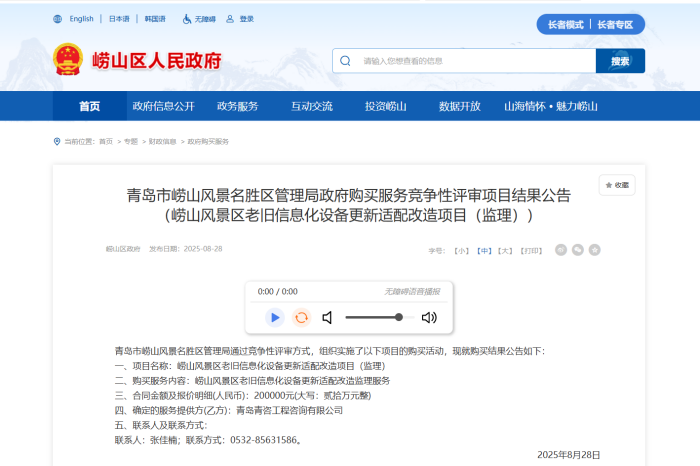Enable 长者模式 elder mode
Viewport: 700px width, 466px height.
(562, 24)
